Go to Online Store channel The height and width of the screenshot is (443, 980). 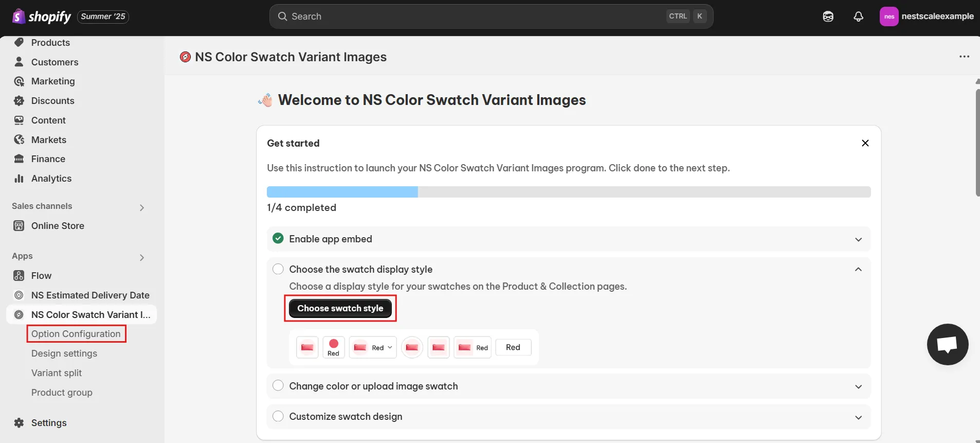pos(58,226)
